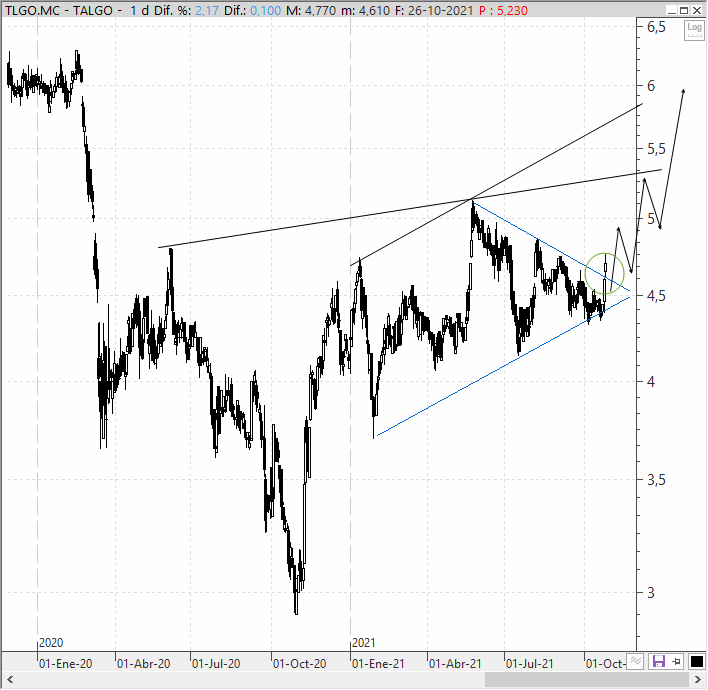Click the 01-Ene-20 date axis label

[65, 664]
